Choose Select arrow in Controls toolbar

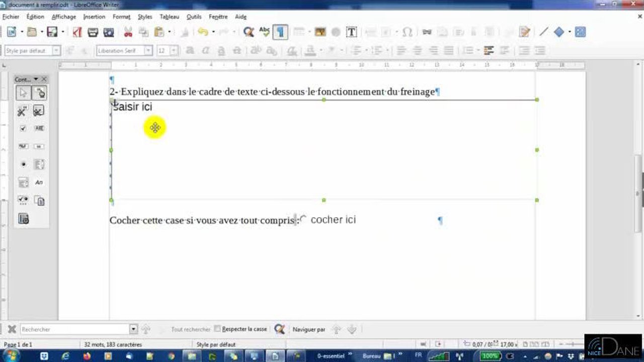pyautogui.click(x=23, y=93)
